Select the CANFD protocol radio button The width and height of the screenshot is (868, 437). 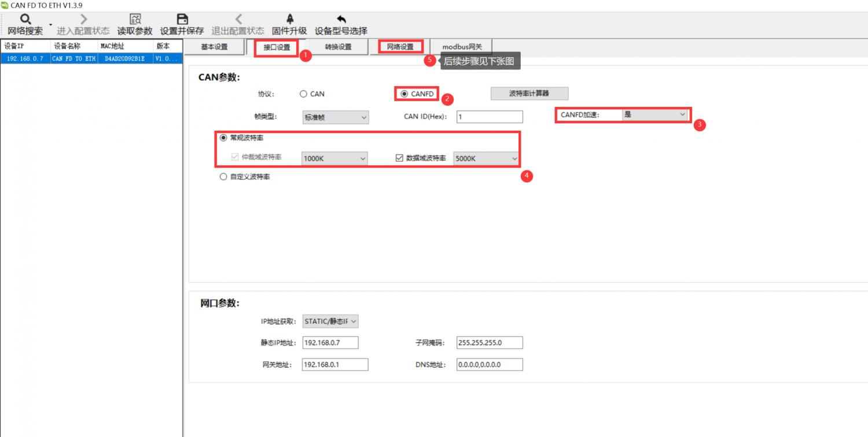pyautogui.click(x=404, y=94)
